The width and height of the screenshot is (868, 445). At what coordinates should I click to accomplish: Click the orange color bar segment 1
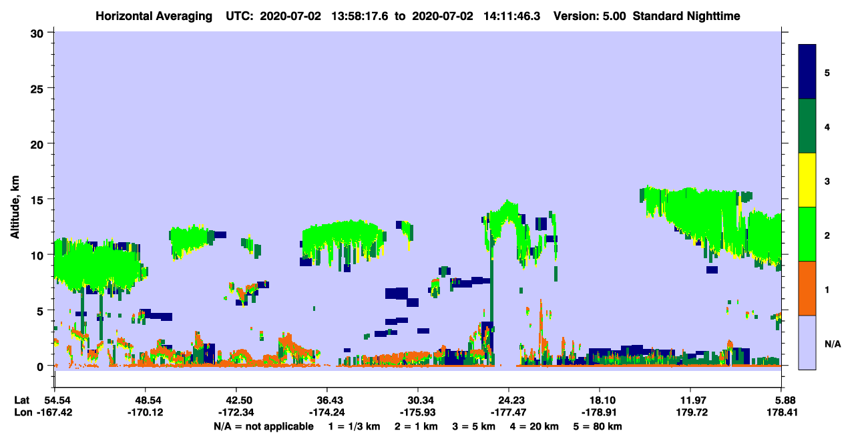click(807, 288)
